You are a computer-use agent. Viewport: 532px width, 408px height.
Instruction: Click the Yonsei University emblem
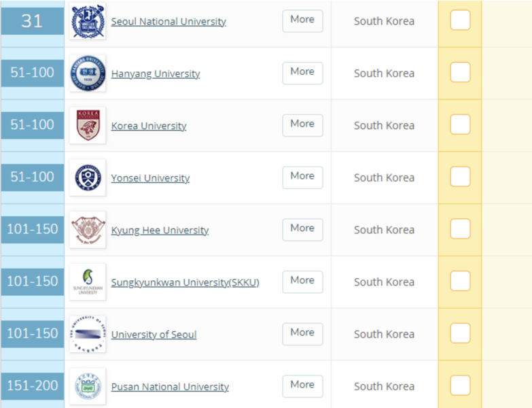point(88,177)
